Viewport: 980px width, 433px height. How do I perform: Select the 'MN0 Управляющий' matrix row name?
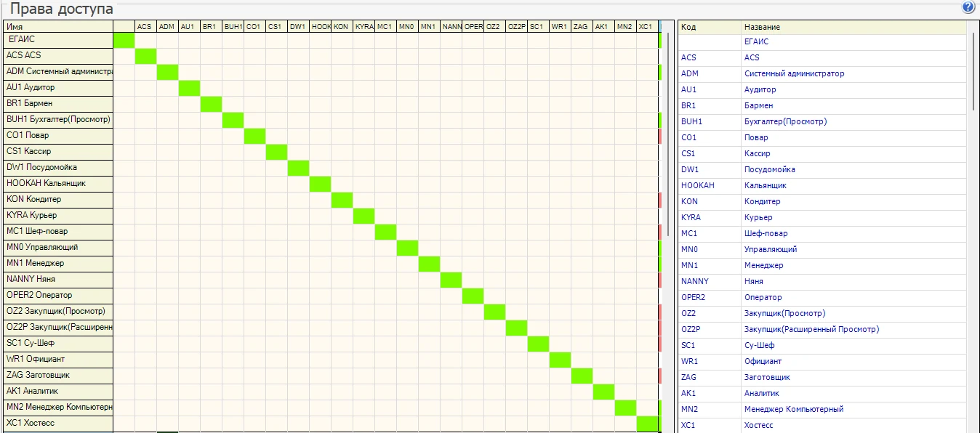tap(58, 248)
